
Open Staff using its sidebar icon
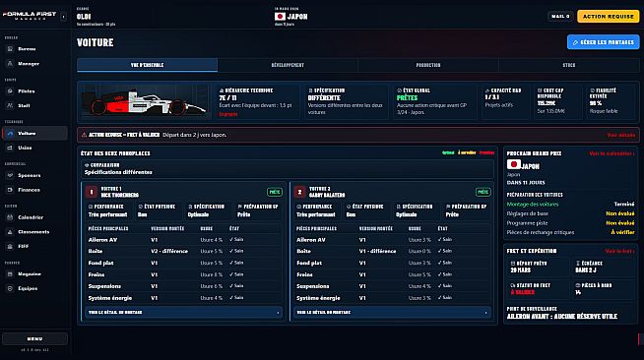click(10, 105)
